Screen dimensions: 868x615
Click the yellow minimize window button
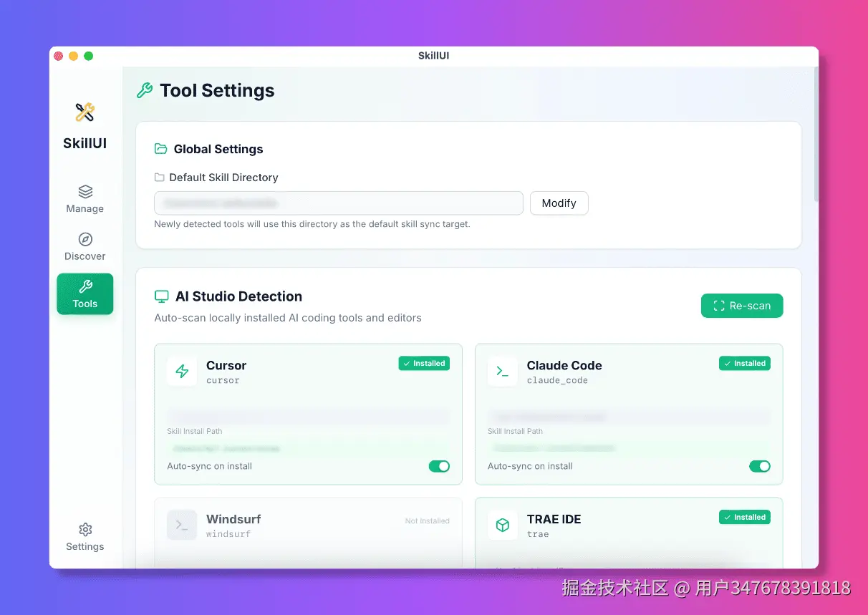pos(73,56)
